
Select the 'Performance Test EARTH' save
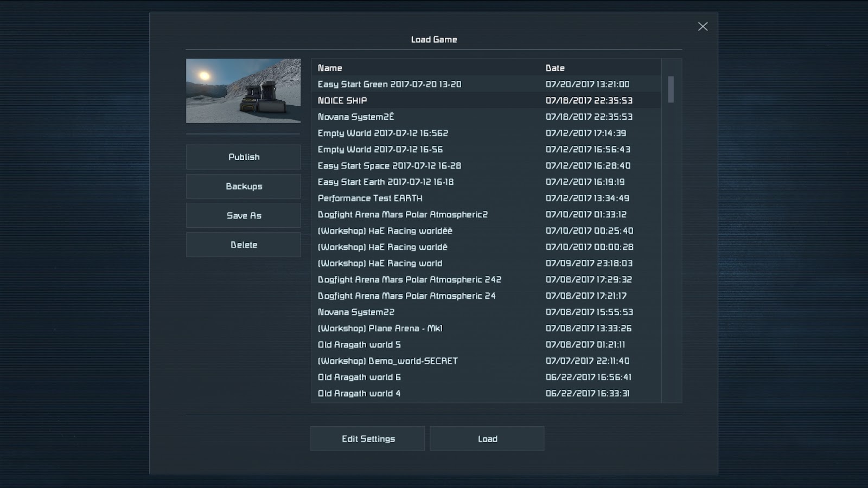tap(486, 198)
